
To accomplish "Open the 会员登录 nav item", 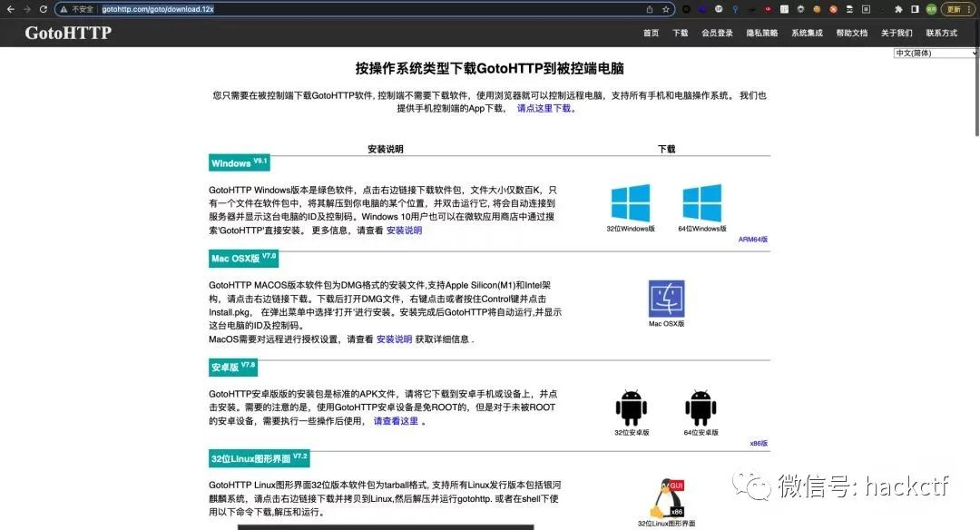I will pos(717,33).
